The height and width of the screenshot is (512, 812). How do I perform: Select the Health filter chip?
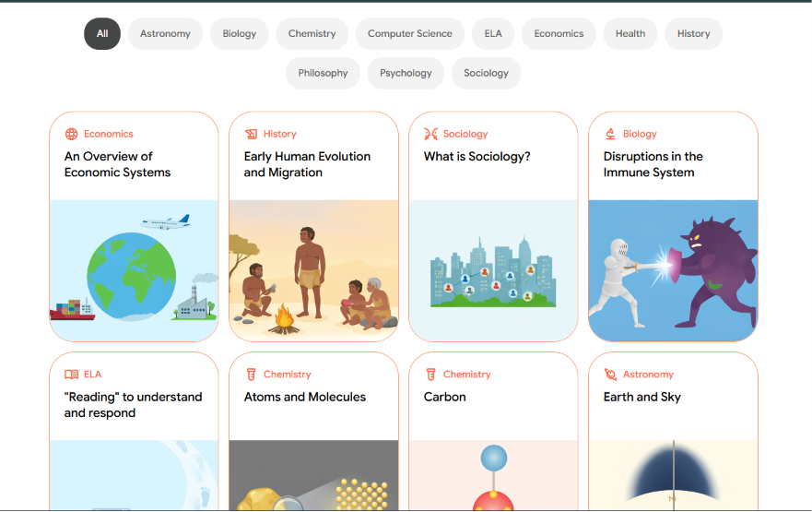pyautogui.click(x=630, y=34)
